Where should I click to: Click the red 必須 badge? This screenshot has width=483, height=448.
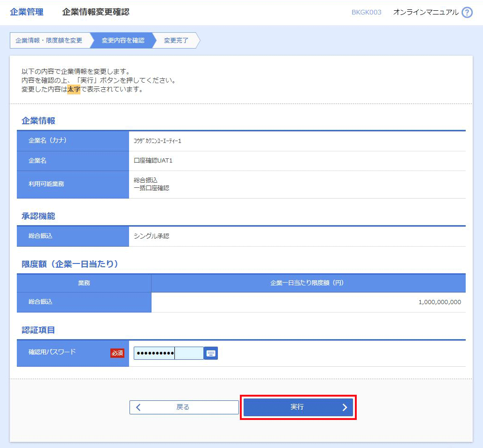[x=117, y=353]
